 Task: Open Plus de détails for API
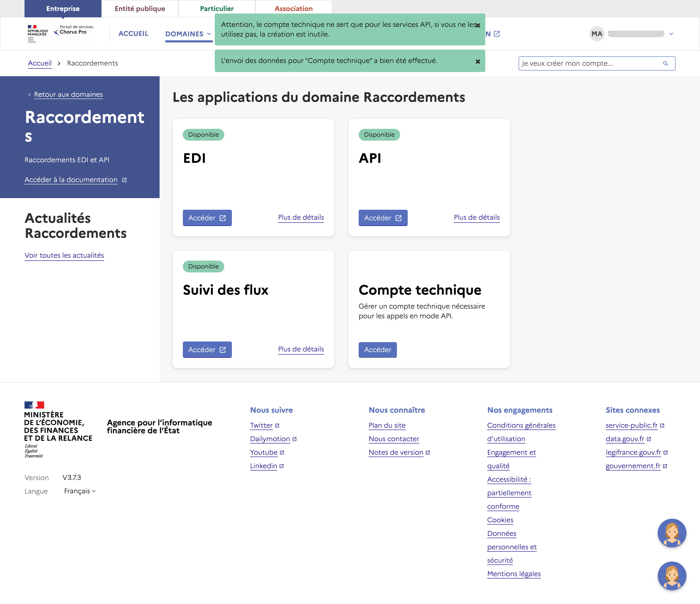pyautogui.click(x=476, y=218)
